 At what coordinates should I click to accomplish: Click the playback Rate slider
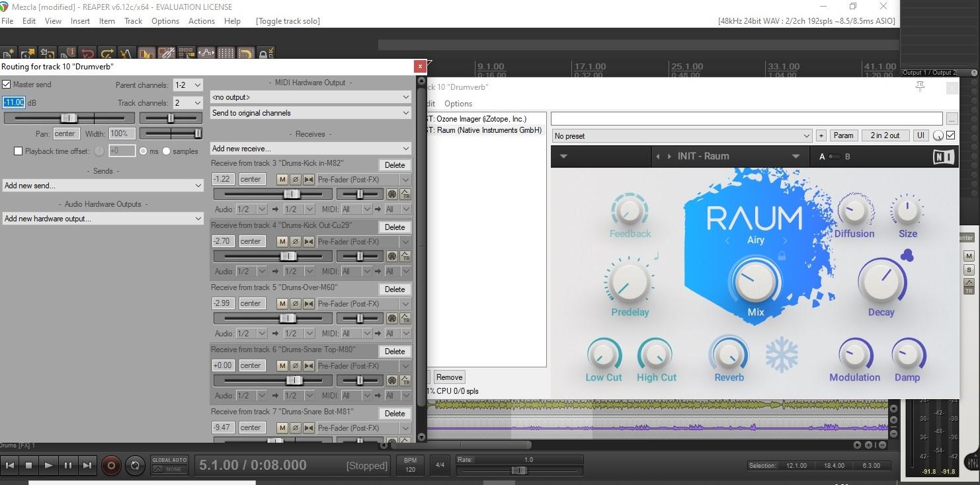point(519,470)
